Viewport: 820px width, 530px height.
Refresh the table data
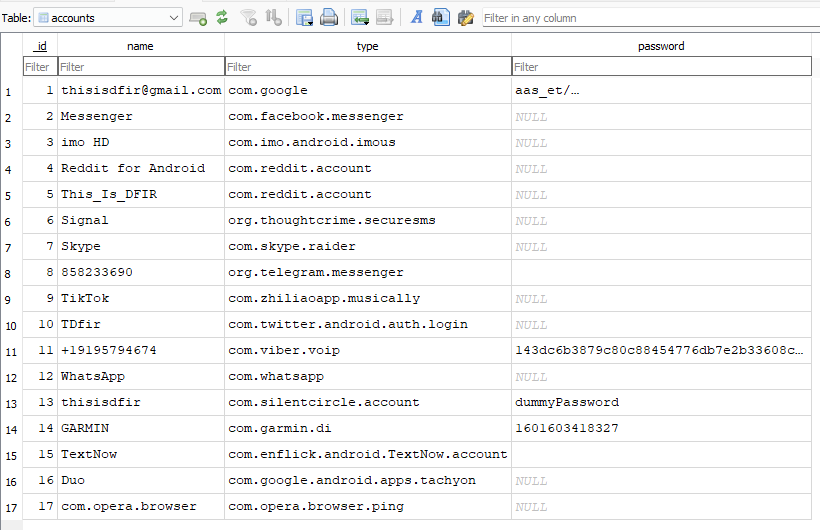click(x=222, y=17)
